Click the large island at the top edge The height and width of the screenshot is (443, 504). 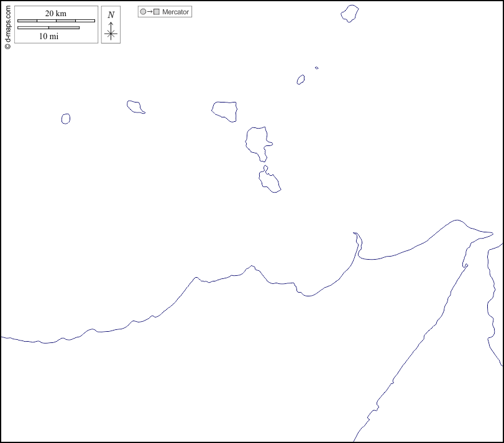point(350,13)
